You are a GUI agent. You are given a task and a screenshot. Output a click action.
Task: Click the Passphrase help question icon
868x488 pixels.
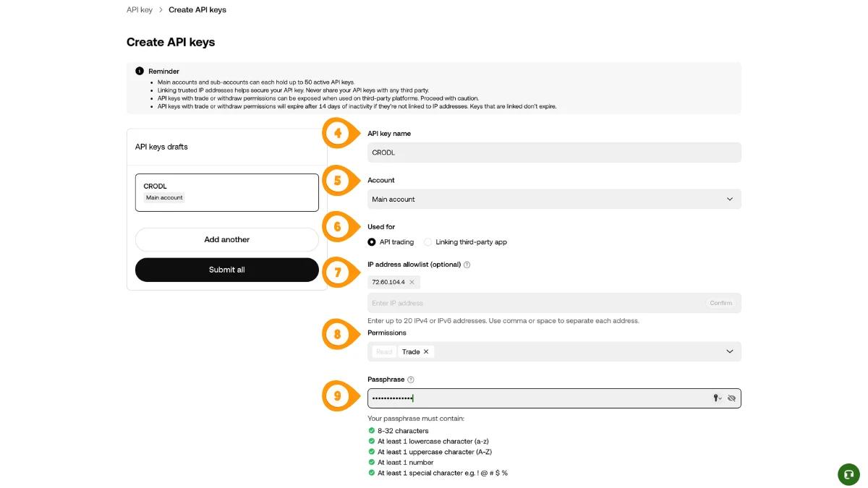coord(411,380)
